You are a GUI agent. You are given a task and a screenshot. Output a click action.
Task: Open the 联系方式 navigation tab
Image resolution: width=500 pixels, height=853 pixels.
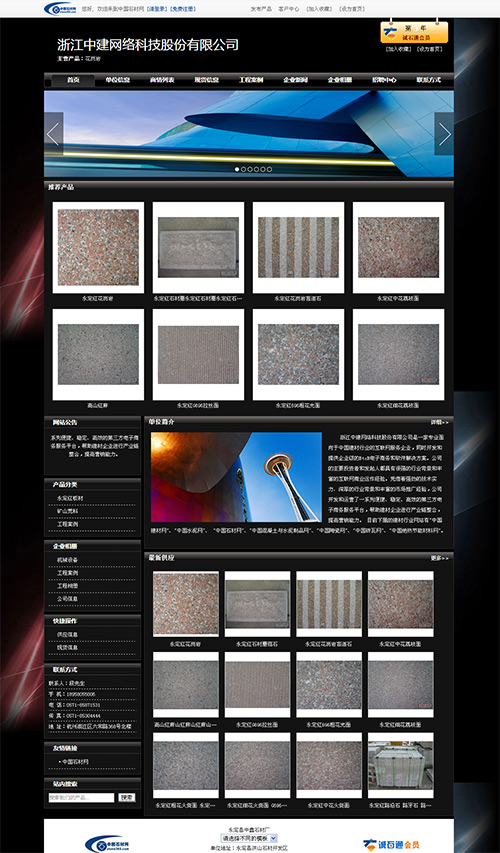pos(429,80)
